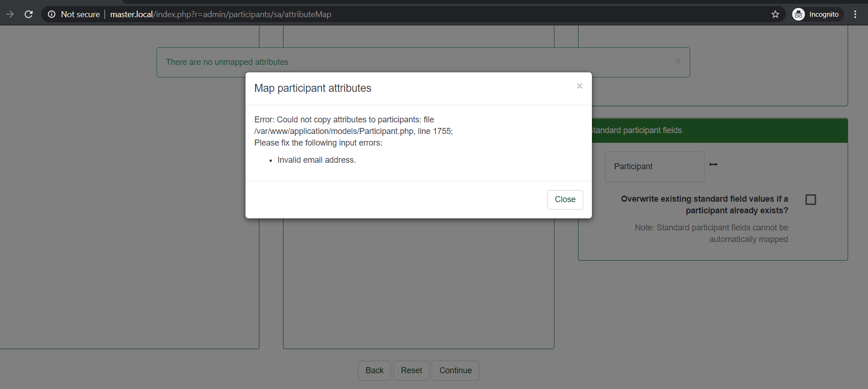Open Chrome's three-dot menu
The image size is (868, 389).
(x=855, y=14)
